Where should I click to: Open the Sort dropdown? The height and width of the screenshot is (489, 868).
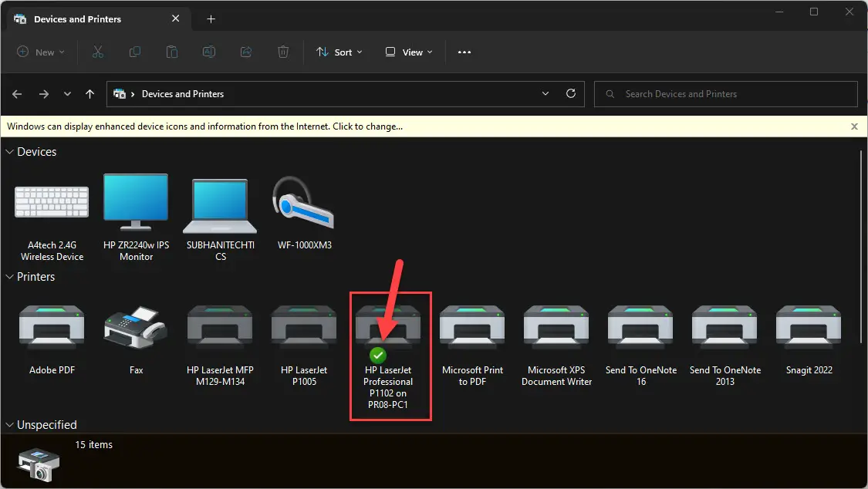pyautogui.click(x=339, y=52)
